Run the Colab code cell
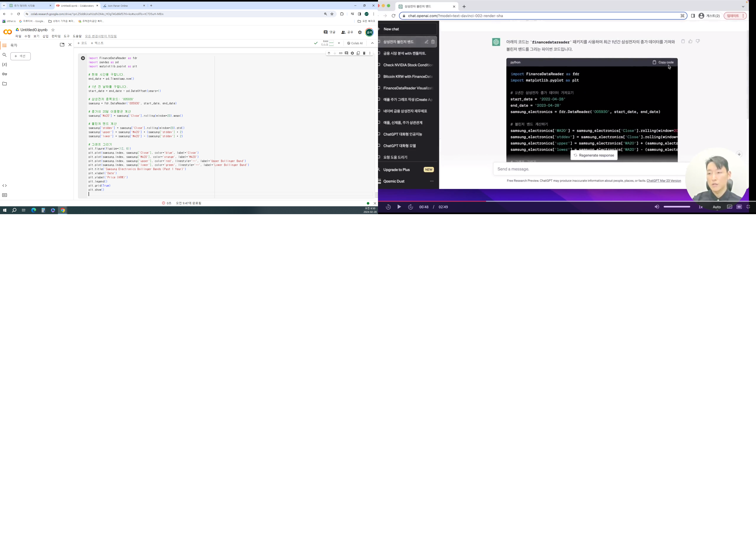The height and width of the screenshot is (559, 756). [x=83, y=58]
